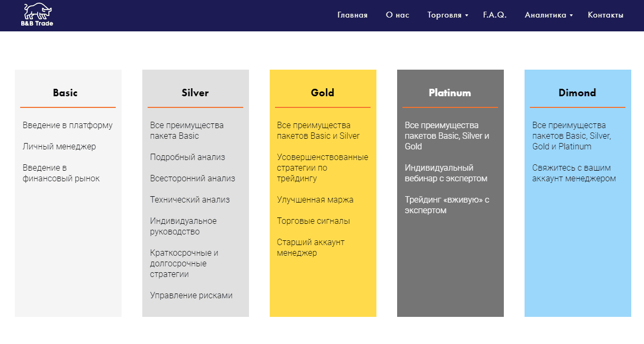Click 'Индивидуальный вебинар с экспертом' in Platinum
This screenshot has width=644, height=344.
tap(446, 173)
